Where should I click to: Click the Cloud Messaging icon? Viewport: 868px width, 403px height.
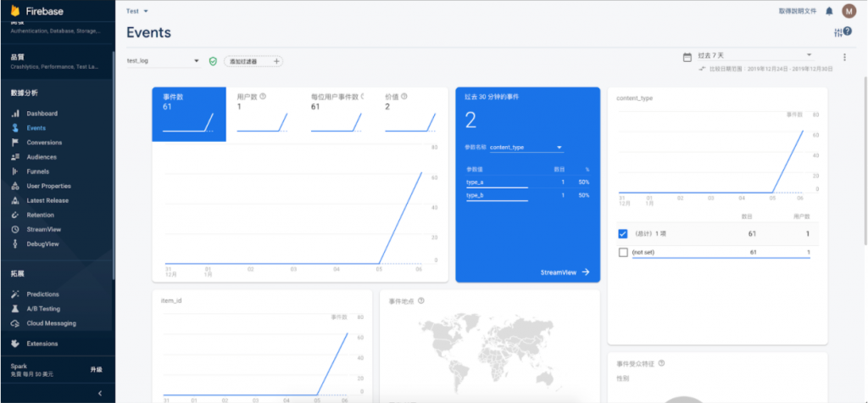pyautogui.click(x=15, y=323)
